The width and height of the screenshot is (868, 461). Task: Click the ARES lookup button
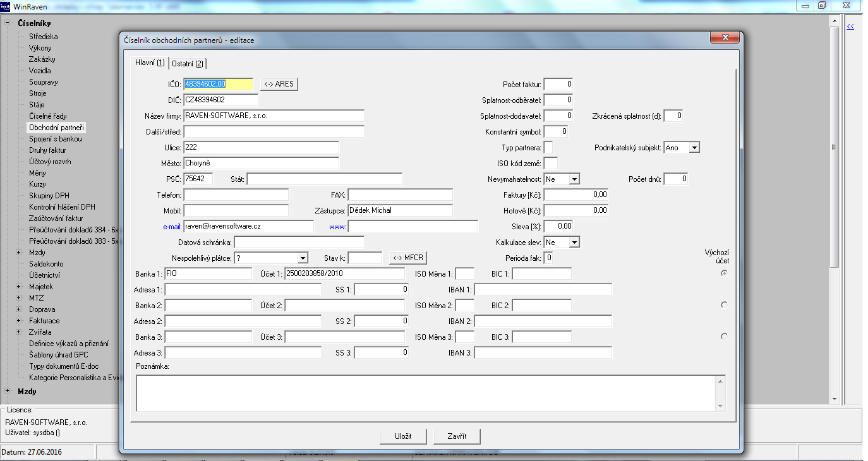point(279,84)
